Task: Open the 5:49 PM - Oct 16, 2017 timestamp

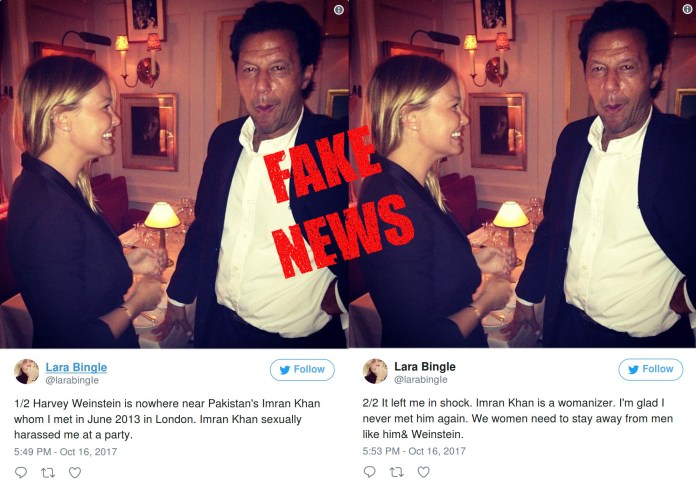Action: (x=66, y=451)
